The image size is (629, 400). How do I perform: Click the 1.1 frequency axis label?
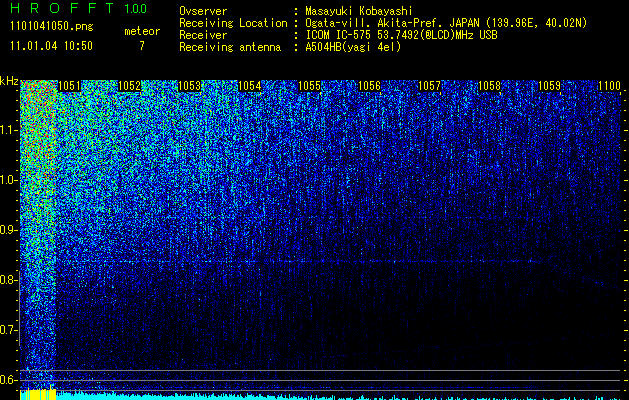[9, 130]
